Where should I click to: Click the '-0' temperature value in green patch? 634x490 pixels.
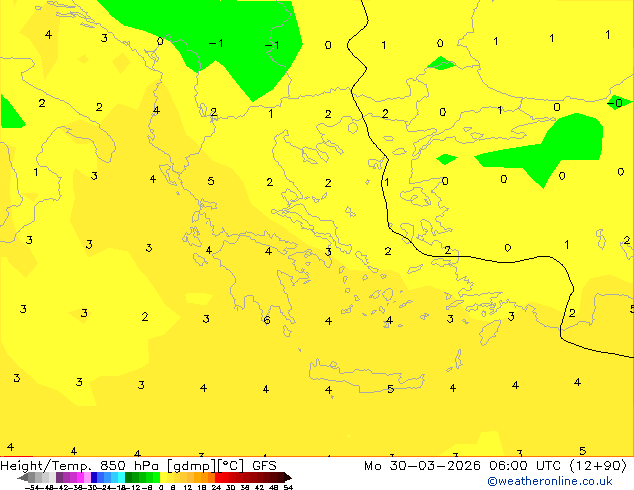pyautogui.click(x=615, y=103)
